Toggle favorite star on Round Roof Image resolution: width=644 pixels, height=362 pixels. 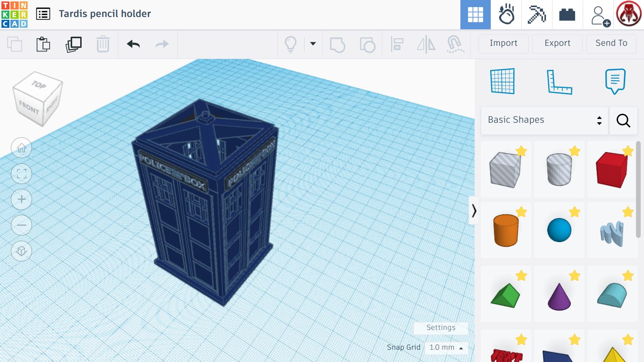coord(627,276)
